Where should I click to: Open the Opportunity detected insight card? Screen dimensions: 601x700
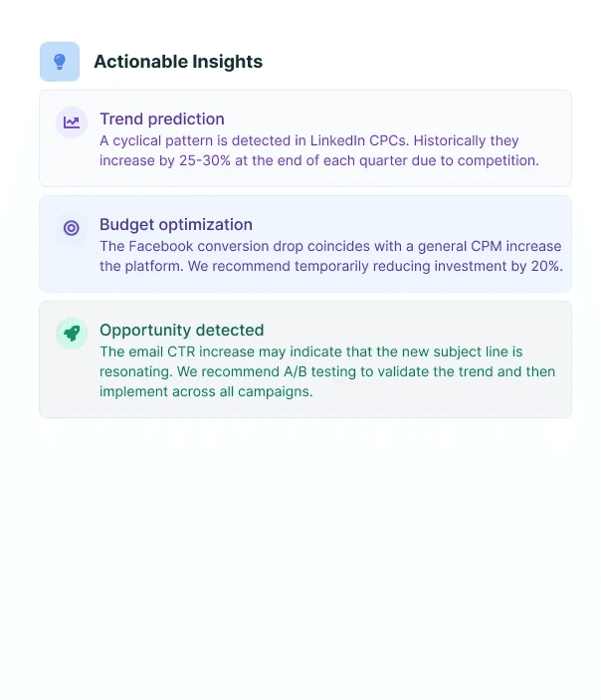pyautogui.click(x=305, y=359)
